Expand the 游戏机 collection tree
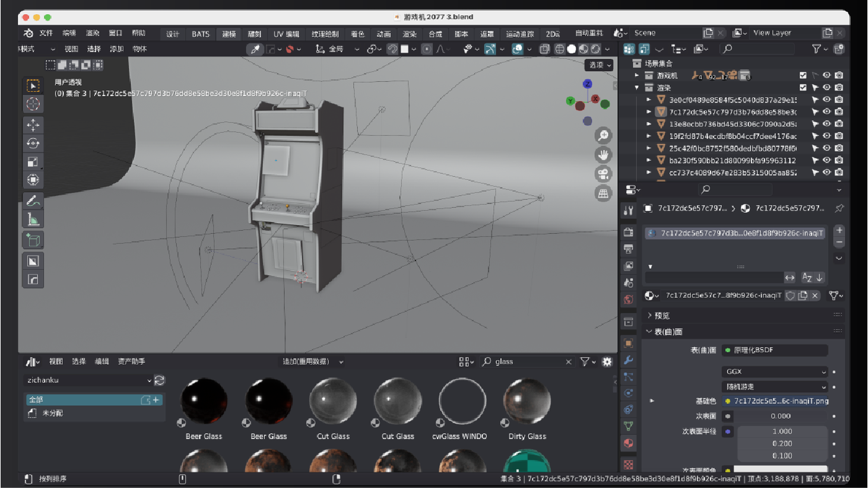The height and width of the screenshot is (488, 868). pyautogui.click(x=637, y=76)
